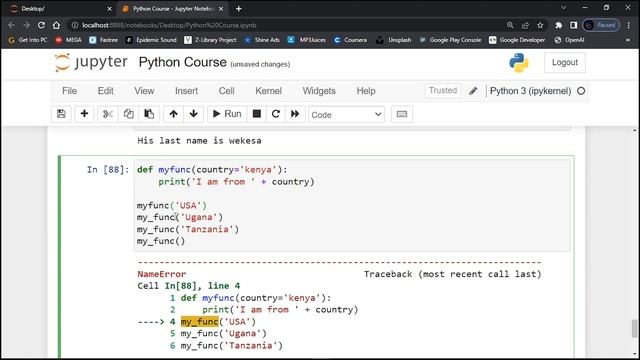Open the Help menu
This screenshot has height=360, width=640.
[366, 91]
